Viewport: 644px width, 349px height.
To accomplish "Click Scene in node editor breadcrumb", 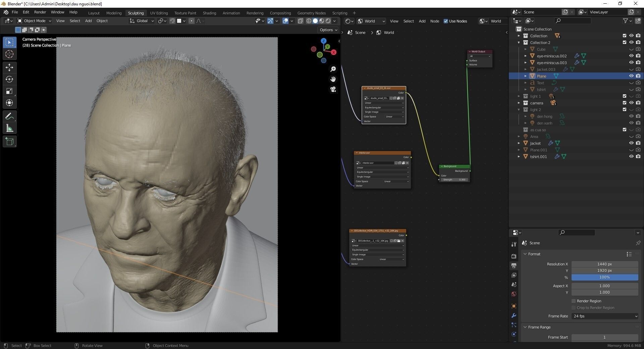I will point(360,33).
